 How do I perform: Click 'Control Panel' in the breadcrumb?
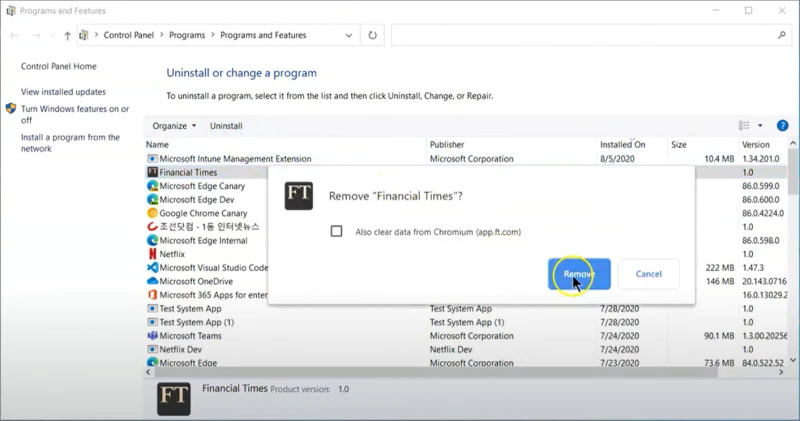point(129,35)
